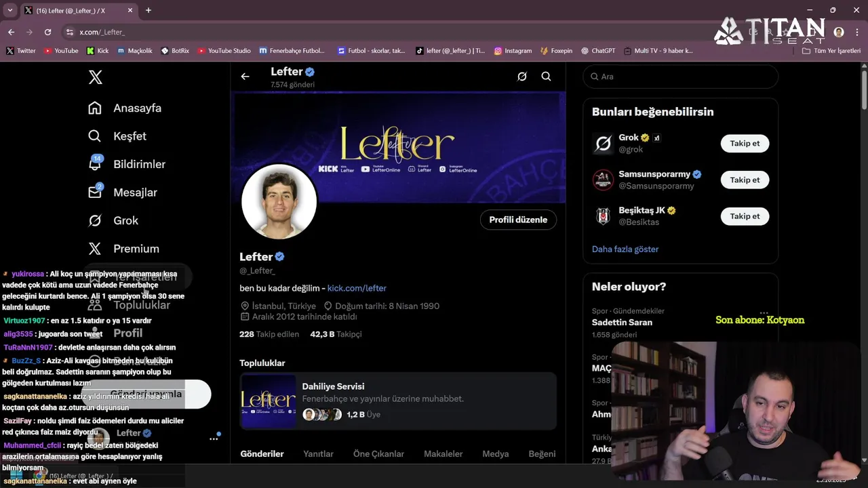Follow Beşiktaş JK with Takip et
868x488 pixels.
745,216
